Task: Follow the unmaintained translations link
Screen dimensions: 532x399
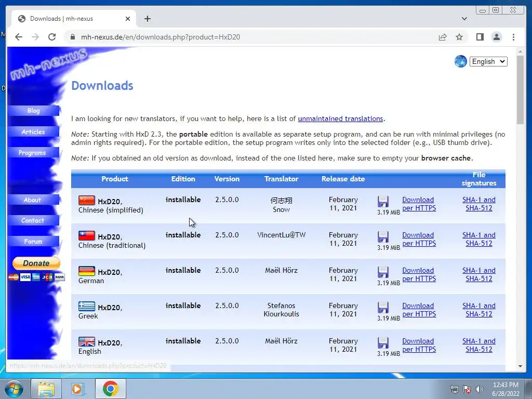Action: (x=340, y=119)
